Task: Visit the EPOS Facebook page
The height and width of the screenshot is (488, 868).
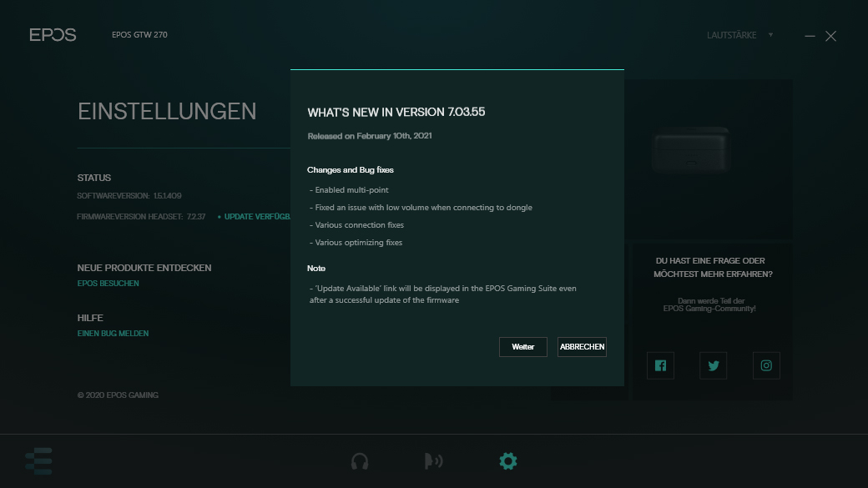Action: (x=660, y=365)
